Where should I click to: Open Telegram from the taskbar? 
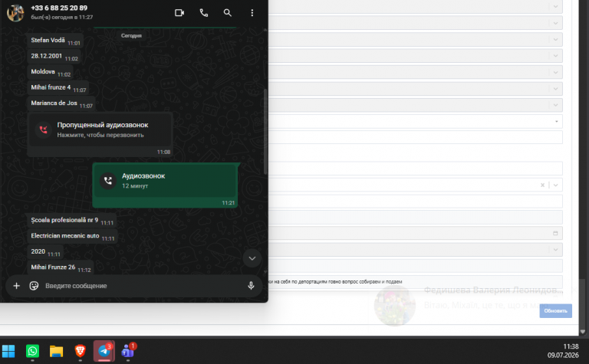(x=104, y=351)
